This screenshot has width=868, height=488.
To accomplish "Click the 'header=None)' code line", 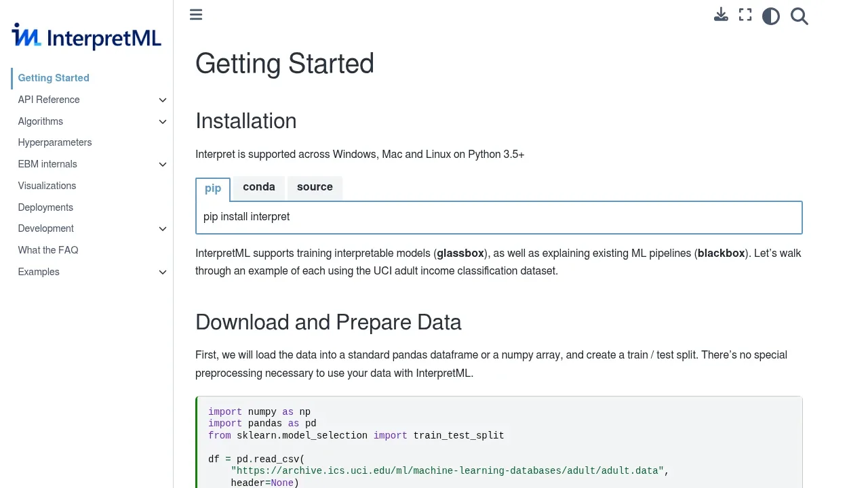I will click(264, 483).
